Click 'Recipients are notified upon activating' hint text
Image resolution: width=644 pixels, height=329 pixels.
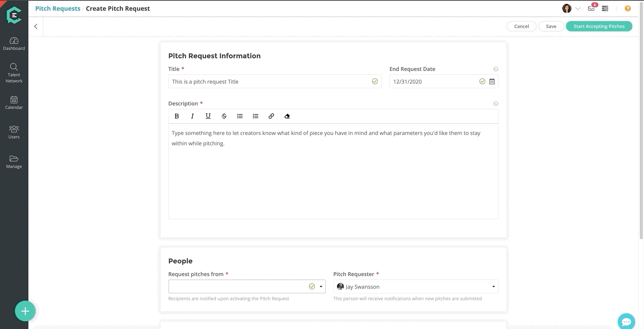[x=229, y=299]
